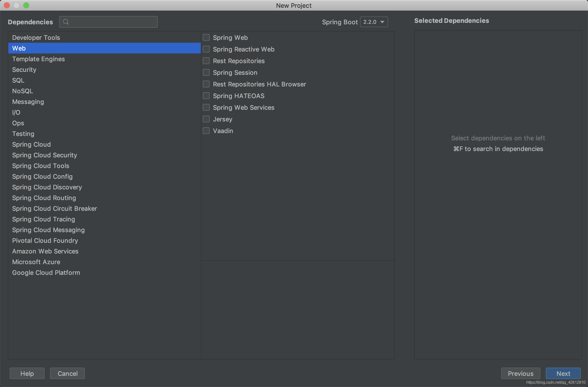Click Previous button to go back
Viewport: 588px width, 387px height.
(x=521, y=373)
